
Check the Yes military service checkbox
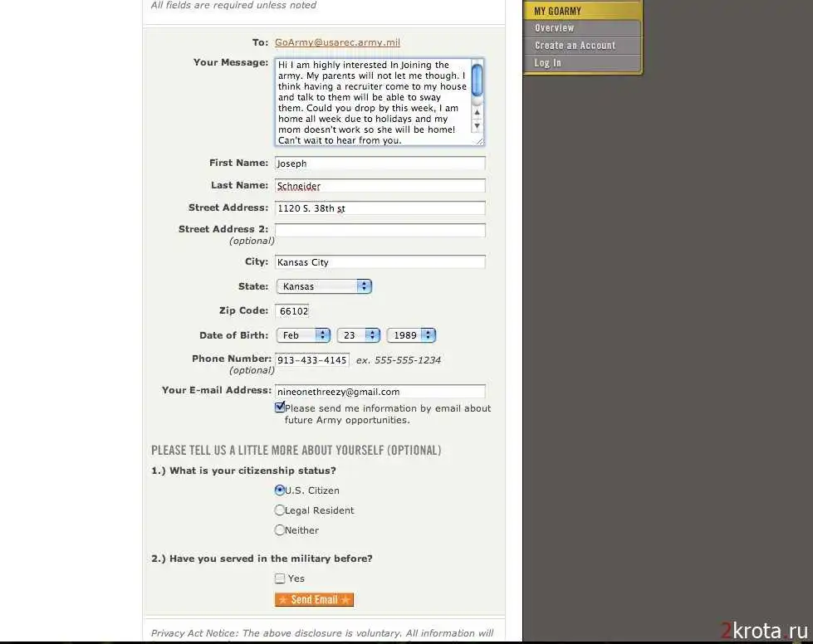280,578
